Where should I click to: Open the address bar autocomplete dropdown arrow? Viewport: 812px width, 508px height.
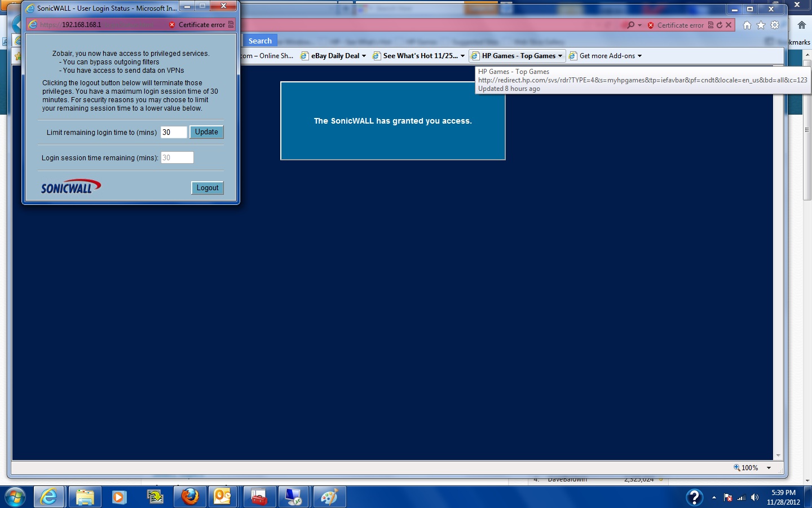point(639,25)
